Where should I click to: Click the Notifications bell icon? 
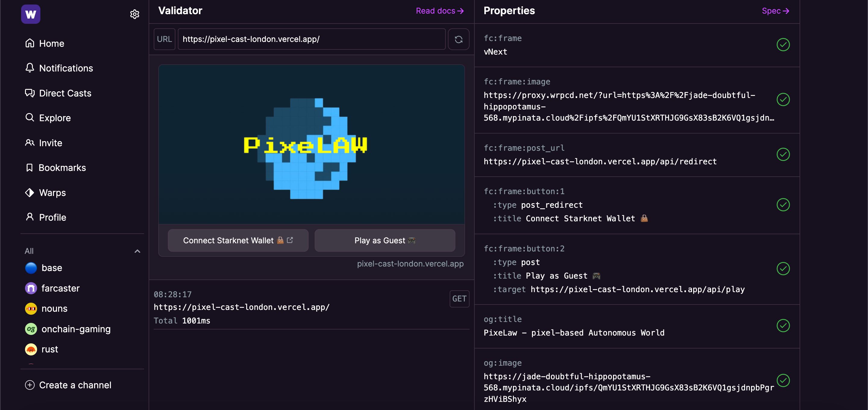coord(30,68)
